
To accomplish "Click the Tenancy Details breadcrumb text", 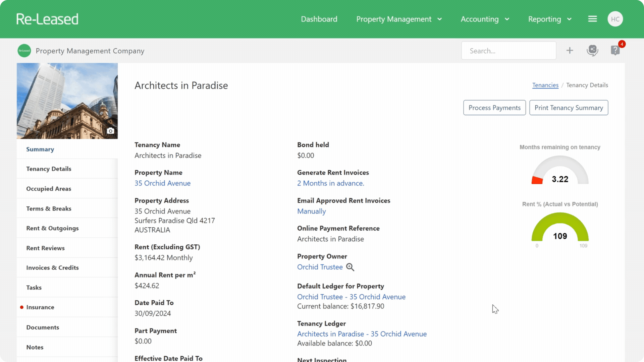I will [587, 85].
